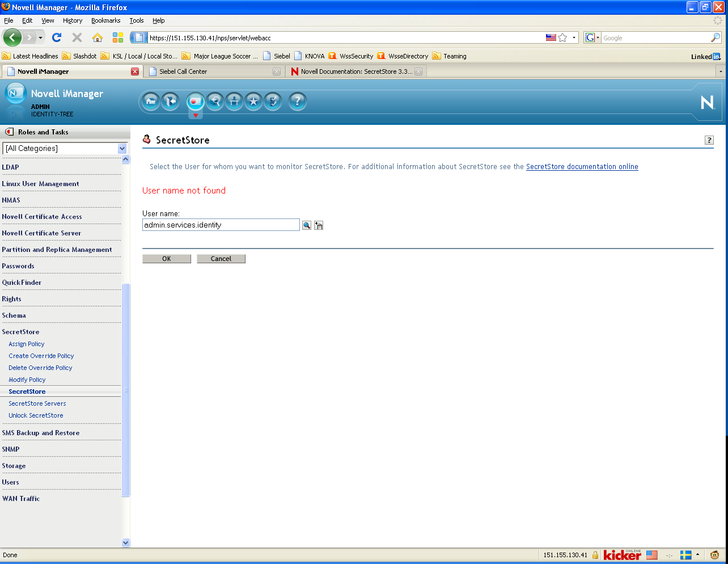Open back/forward history dropdown arrow

(x=40, y=37)
